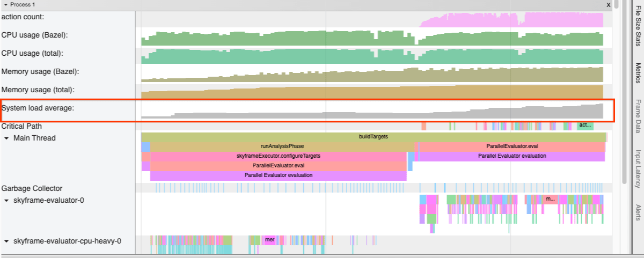644x258 pixels.
Task: Collapse the Main Thread track arrow
Action: tap(7, 138)
